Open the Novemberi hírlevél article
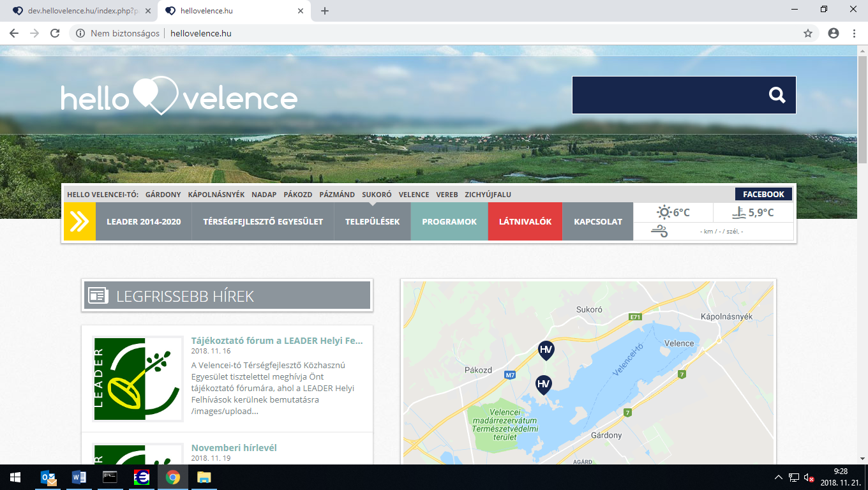Image resolution: width=868 pixels, height=490 pixels. 234,448
